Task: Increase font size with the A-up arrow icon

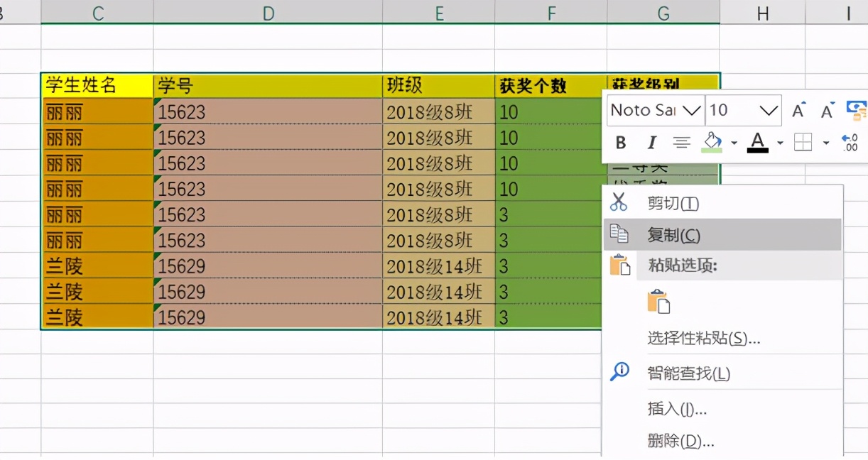Action: [799, 111]
